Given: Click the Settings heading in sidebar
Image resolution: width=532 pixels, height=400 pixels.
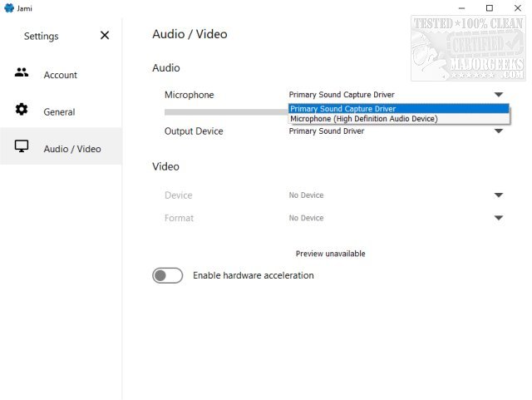Looking at the screenshot, I should click(41, 36).
